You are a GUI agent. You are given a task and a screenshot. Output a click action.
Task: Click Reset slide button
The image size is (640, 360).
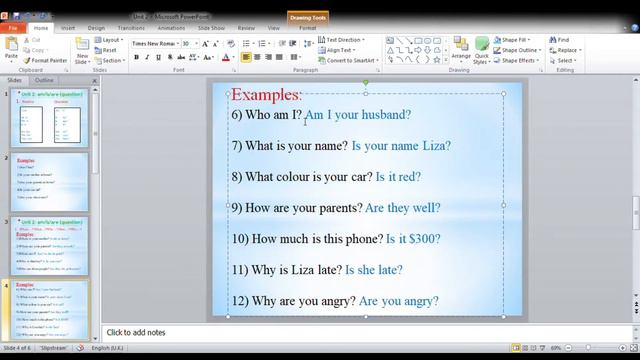point(106,50)
